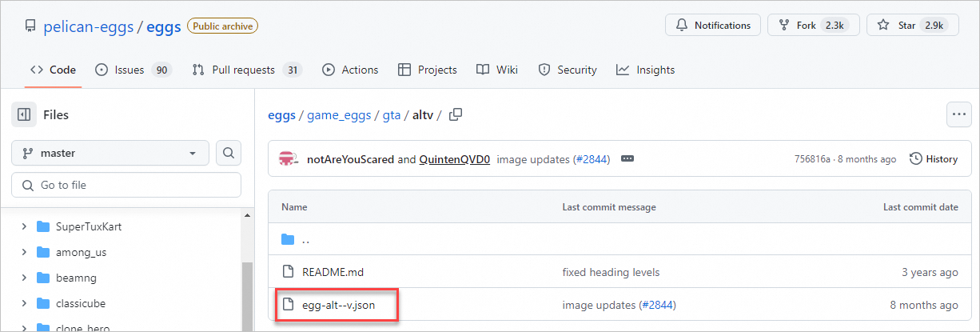Go to parent directory row
Screen dimensions: 980x332
pos(619,239)
